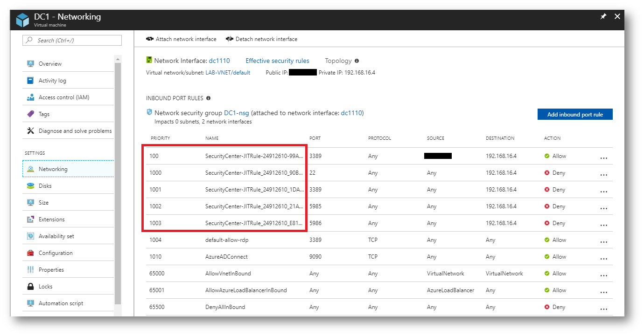
Task: Click in the Search (Ctrl+/) box
Action: point(72,41)
